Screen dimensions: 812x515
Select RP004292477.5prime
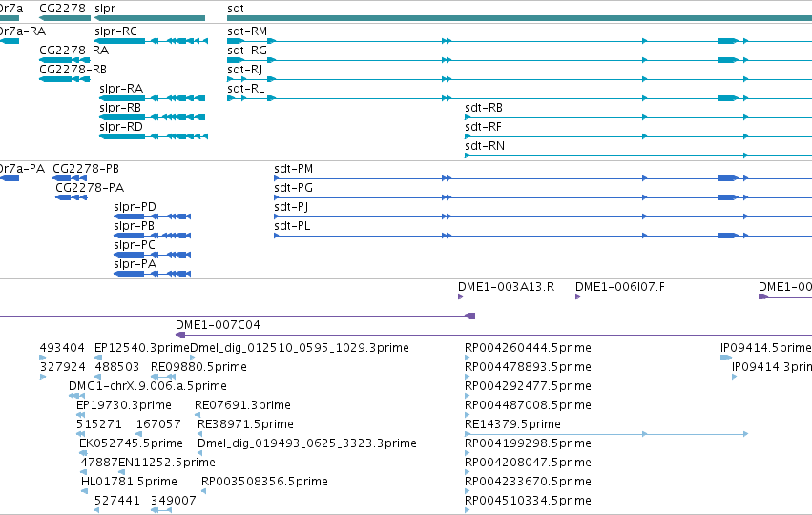coord(529,386)
